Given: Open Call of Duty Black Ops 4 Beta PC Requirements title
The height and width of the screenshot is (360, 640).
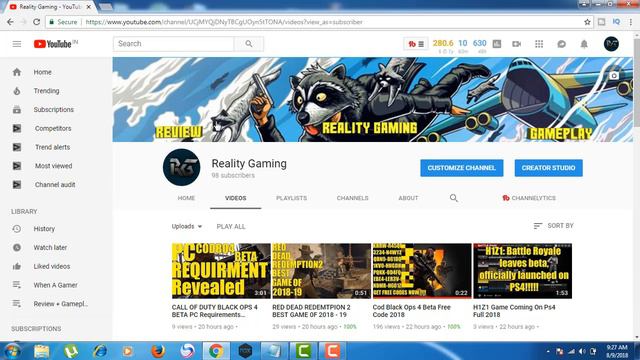Looking at the screenshot, I should [x=215, y=311].
